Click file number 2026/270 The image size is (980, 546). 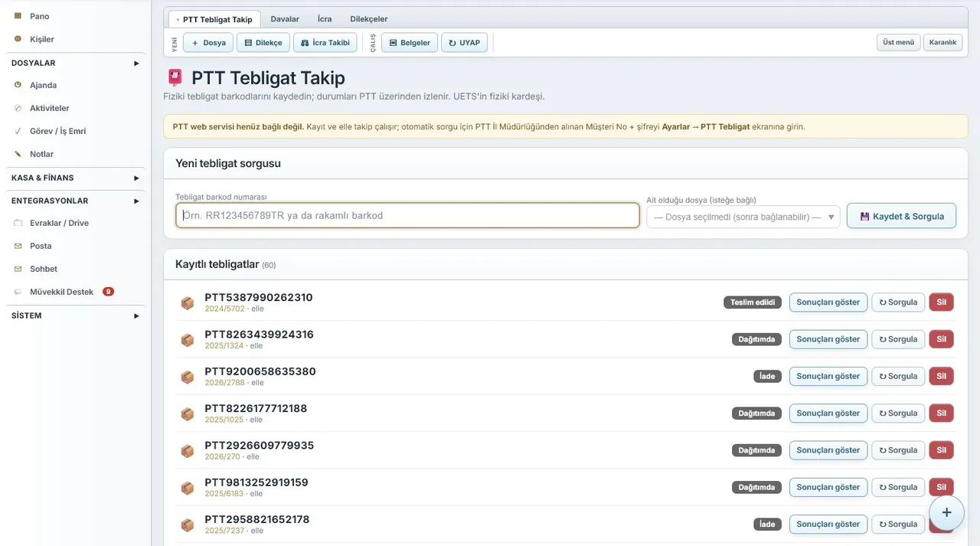222,457
